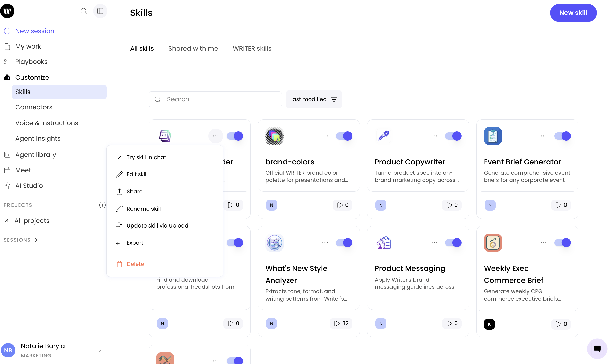Click the owner badge N on Event Brief Generator
Image resolution: width=610 pixels, height=364 pixels.
(x=490, y=205)
